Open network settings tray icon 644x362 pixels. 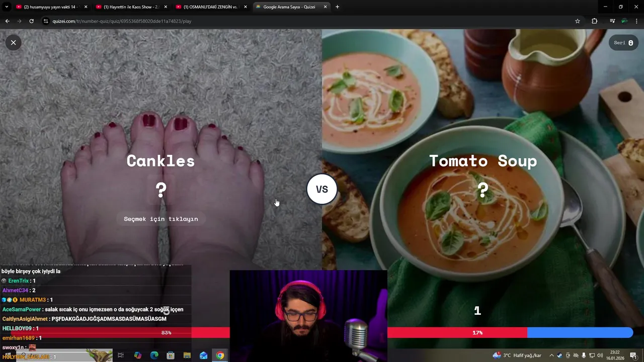[592, 355]
